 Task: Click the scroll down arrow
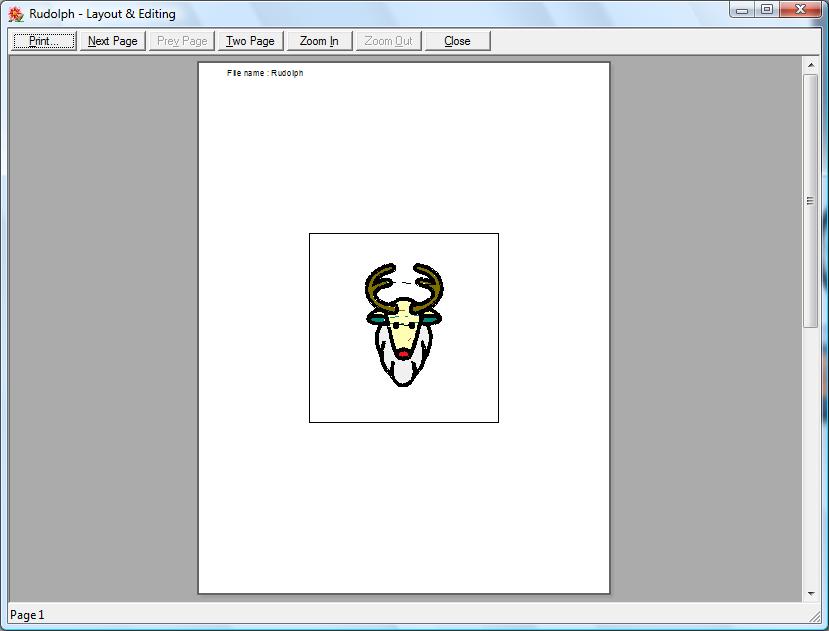810,594
